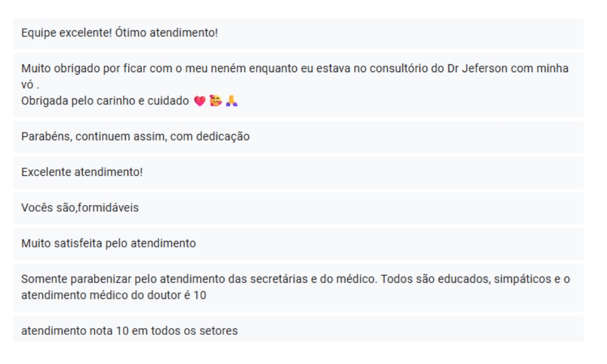Screen dimensions: 607x364
Task: Select the 'Vocês são,formidáveis' comment
Action: (298, 208)
